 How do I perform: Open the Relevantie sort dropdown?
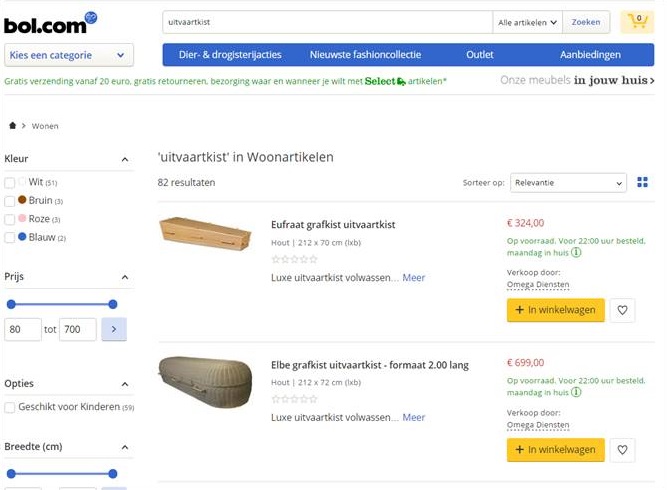coord(568,183)
